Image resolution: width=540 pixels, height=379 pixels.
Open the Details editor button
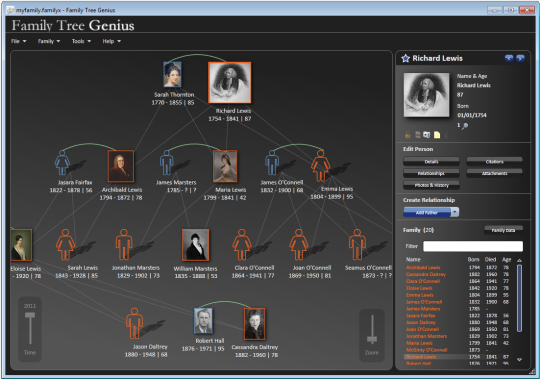coord(431,161)
